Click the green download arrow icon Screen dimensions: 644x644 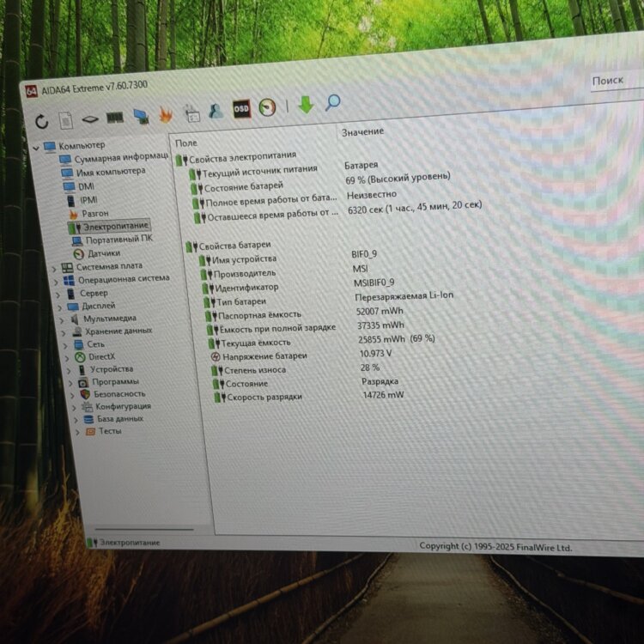306,105
